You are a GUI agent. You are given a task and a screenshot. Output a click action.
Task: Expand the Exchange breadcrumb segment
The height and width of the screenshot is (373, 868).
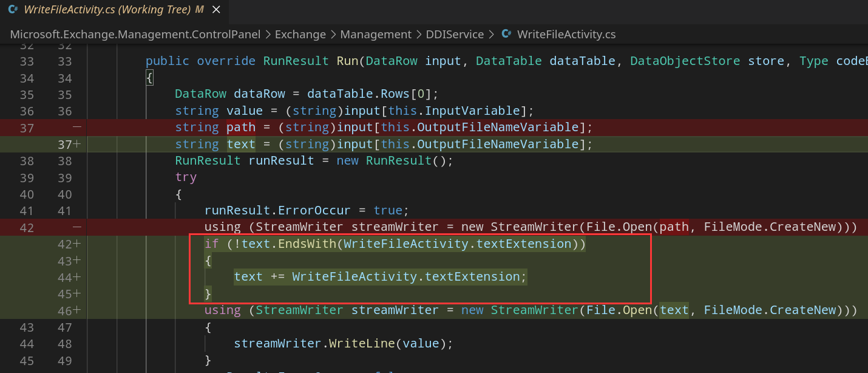click(x=300, y=35)
